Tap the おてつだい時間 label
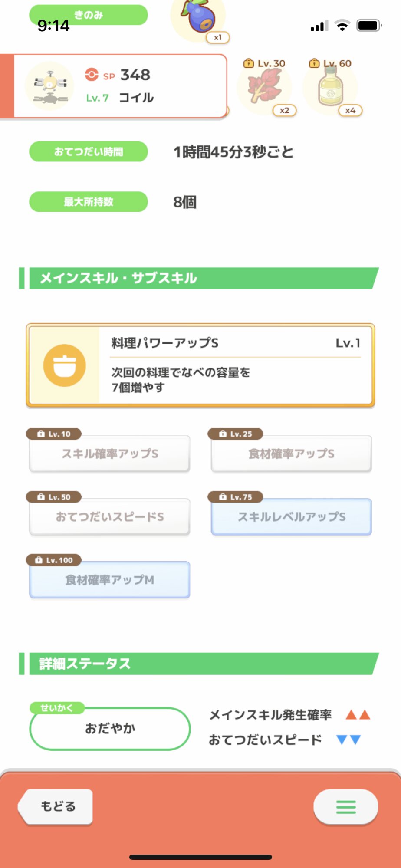 coord(89,151)
